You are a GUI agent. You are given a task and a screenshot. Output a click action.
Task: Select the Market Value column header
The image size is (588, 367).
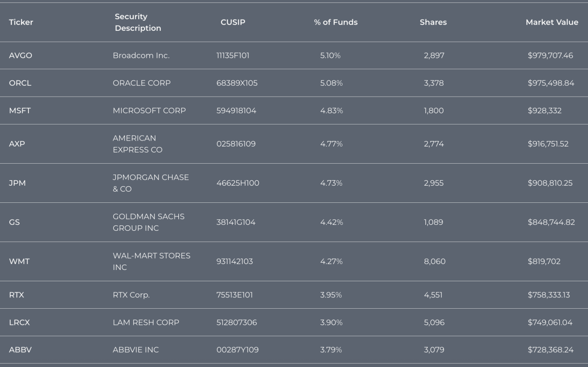pos(552,22)
